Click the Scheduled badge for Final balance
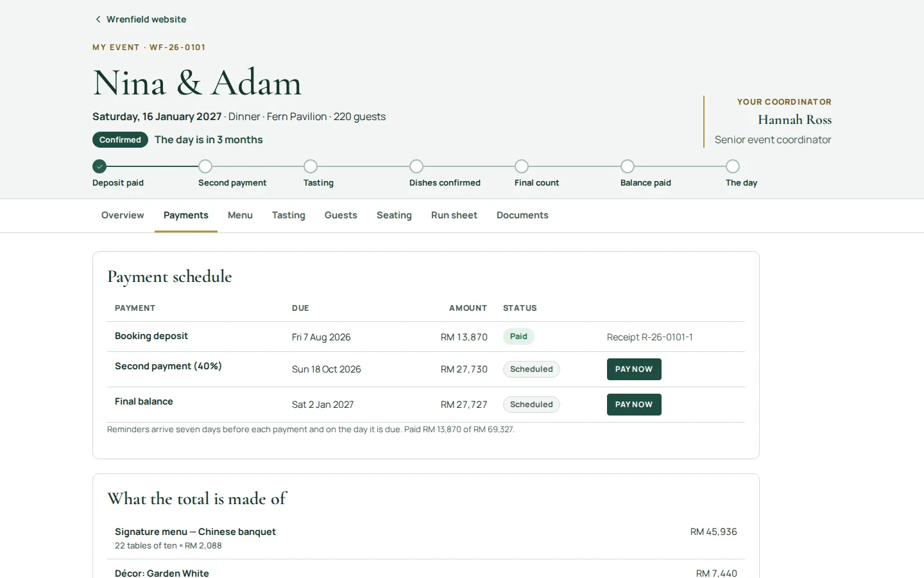 click(531, 405)
